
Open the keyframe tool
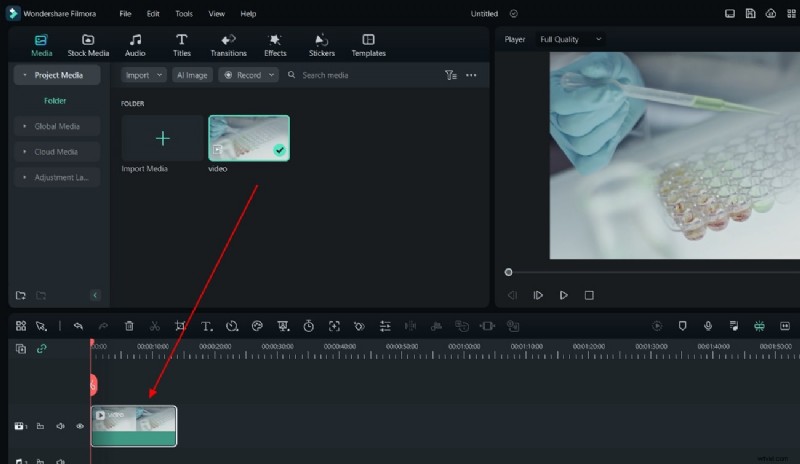(359, 326)
